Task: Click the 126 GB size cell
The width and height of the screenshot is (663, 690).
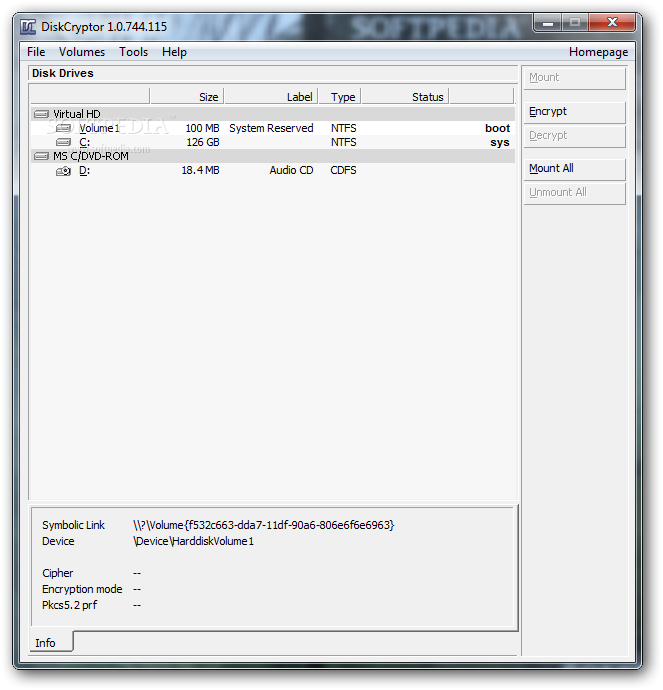Action: pyautogui.click(x=203, y=142)
